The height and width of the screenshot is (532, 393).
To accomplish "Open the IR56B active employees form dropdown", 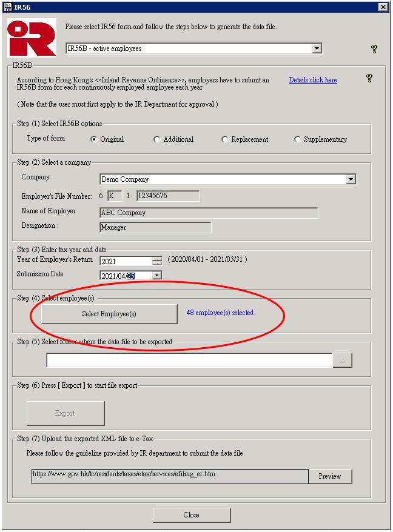I will (317, 48).
